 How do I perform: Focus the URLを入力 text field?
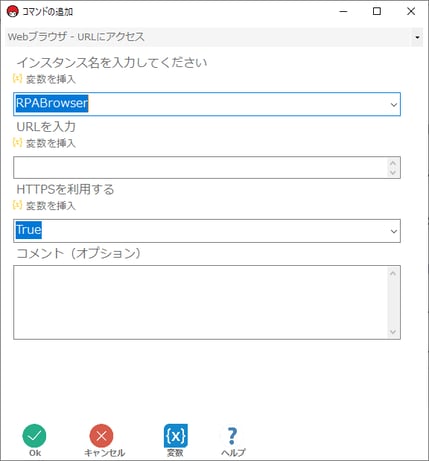[x=207, y=167]
